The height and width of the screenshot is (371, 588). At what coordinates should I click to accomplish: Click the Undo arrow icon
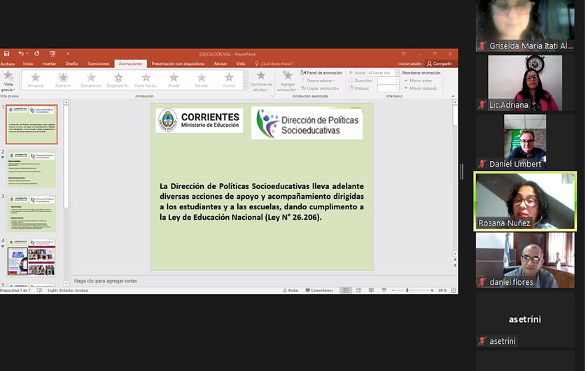point(21,54)
